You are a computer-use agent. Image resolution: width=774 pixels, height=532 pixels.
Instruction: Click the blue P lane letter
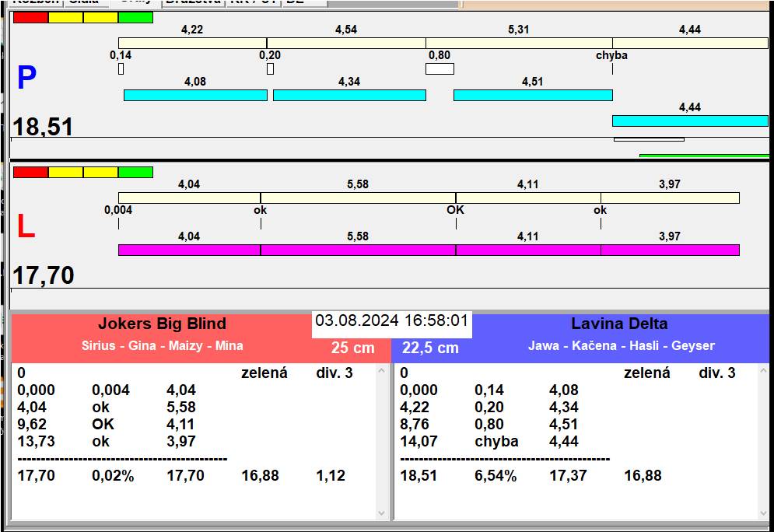[26, 79]
